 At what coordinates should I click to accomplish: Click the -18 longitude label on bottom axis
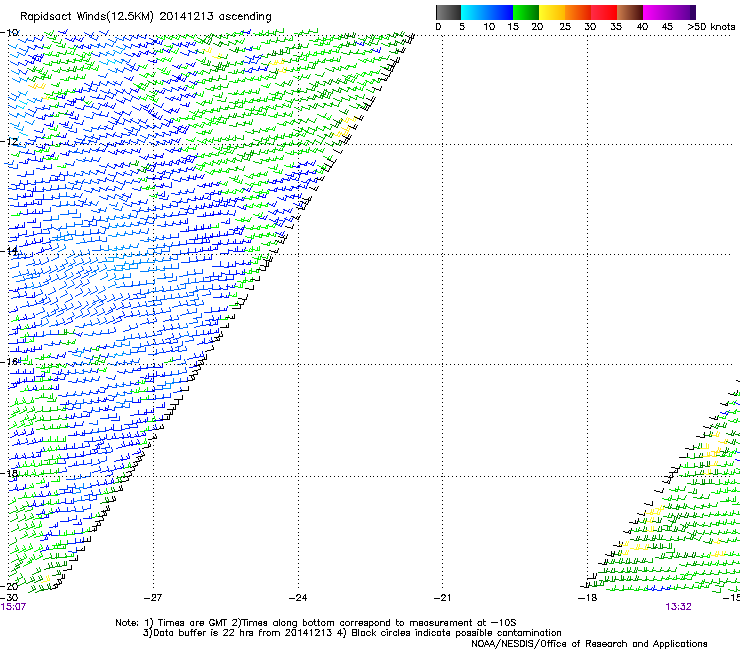[588, 598]
